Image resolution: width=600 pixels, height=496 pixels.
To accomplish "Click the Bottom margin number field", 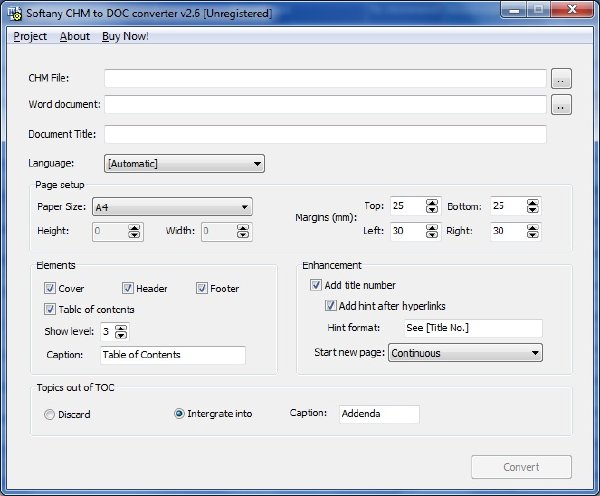I will [x=508, y=206].
